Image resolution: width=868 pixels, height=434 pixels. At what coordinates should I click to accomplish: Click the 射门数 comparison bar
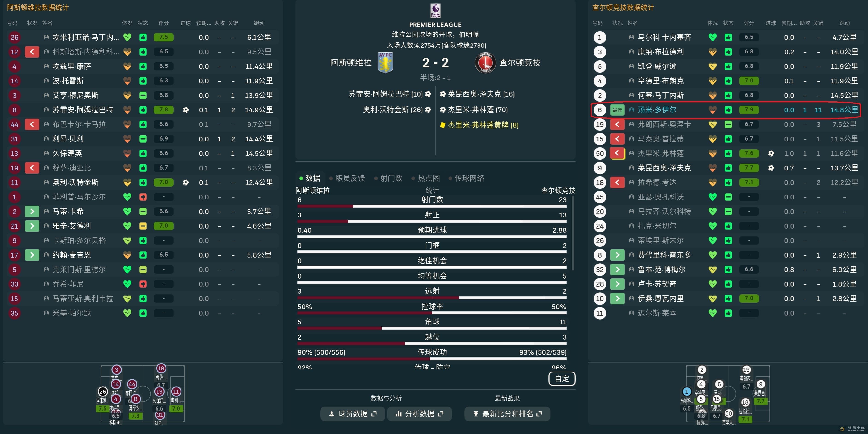(x=432, y=206)
